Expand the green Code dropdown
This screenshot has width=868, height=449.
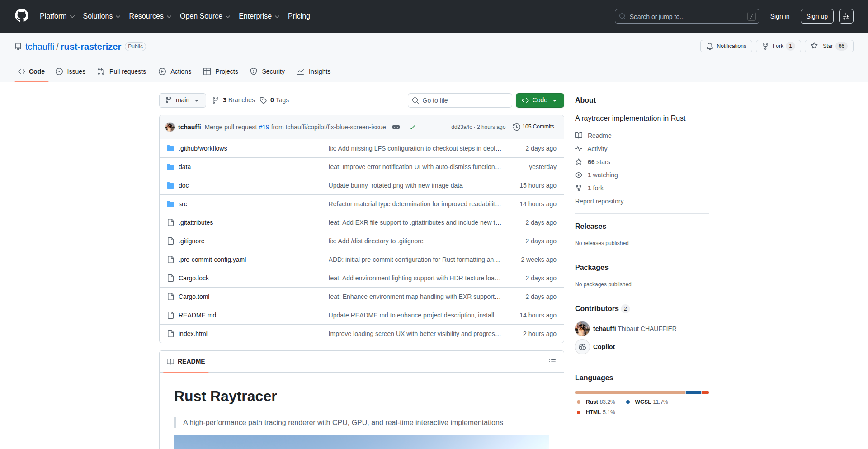[x=539, y=100]
